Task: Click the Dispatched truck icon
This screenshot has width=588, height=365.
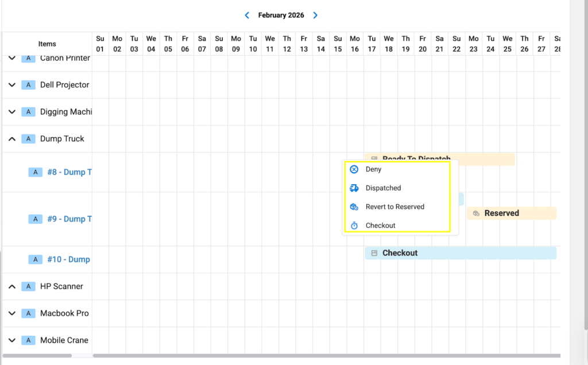Action: 354,188
